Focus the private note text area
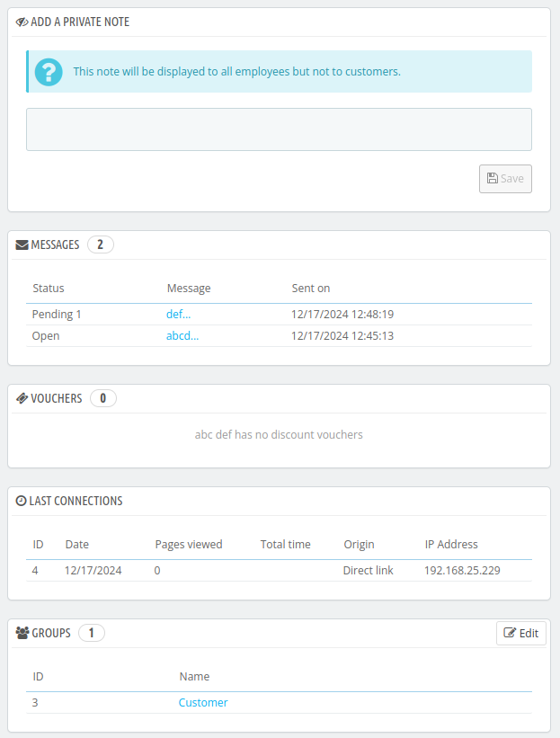 coord(279,129)
